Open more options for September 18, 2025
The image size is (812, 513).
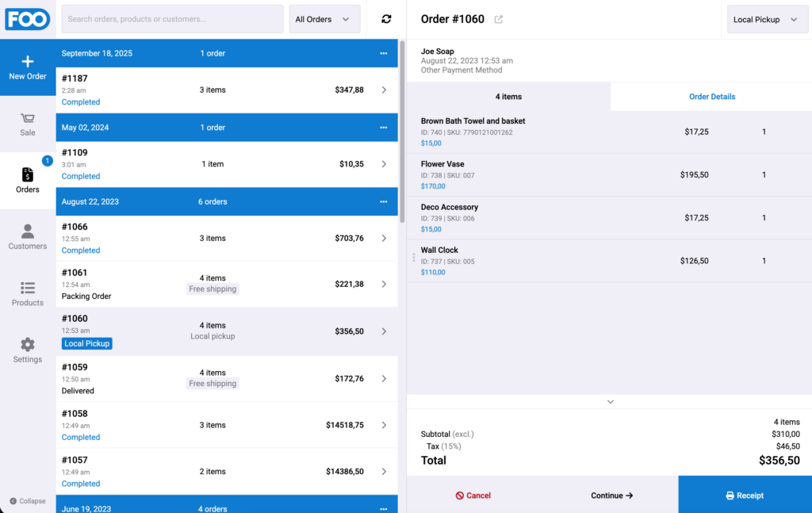(x=383, y=53)
